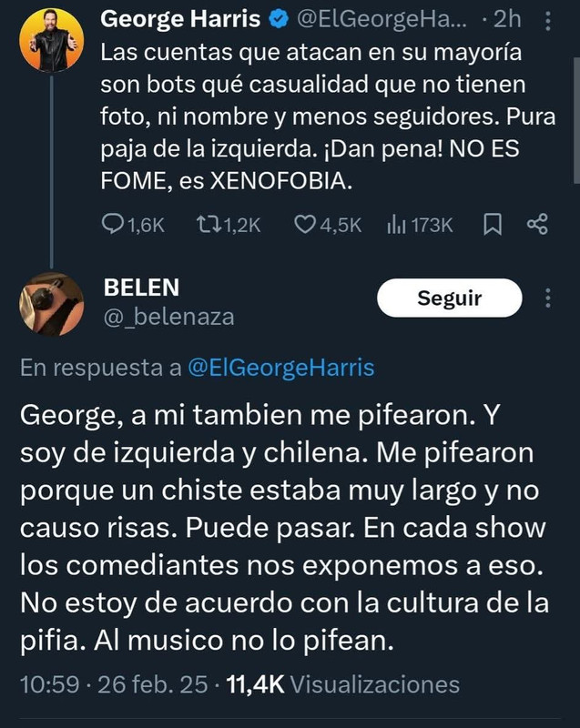Open the @_belenaza handle
The image size is (580, 728).
pos(169,317)
